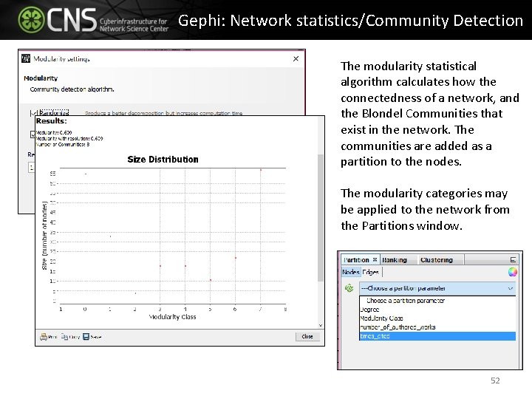Select 'Choose a partition parameter' list entry
This screenshot has height=399, width=532.
click(437, 301)
